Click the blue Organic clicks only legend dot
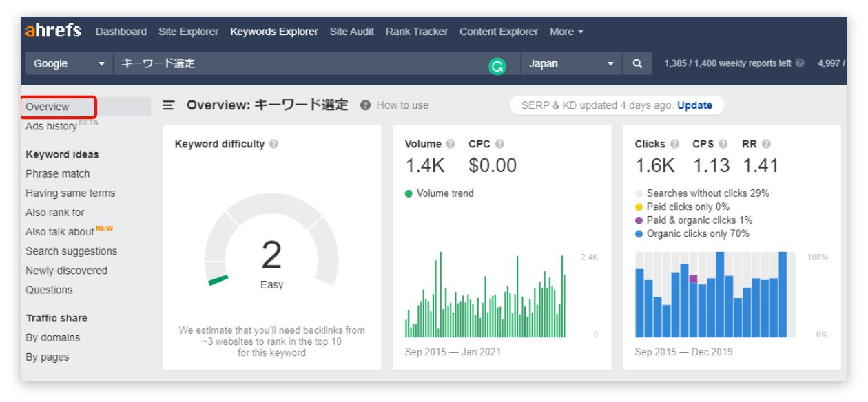 click(x=639, y=234)
